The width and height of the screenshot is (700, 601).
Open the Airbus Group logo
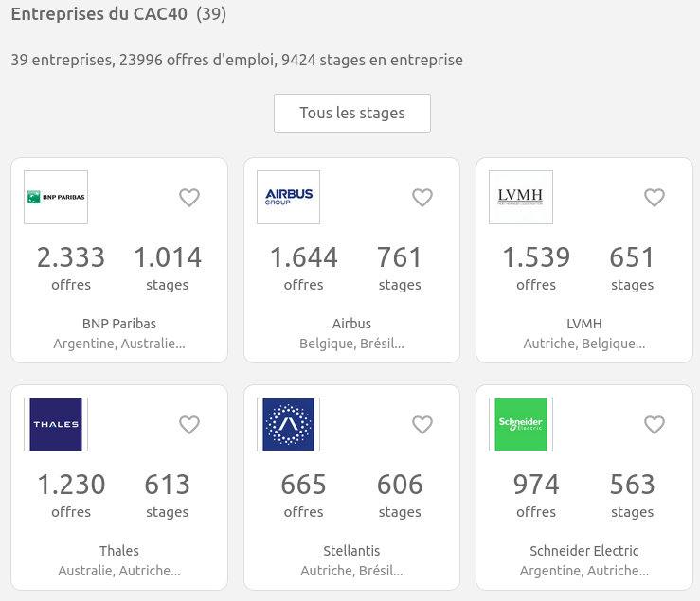tap(288, 197)
